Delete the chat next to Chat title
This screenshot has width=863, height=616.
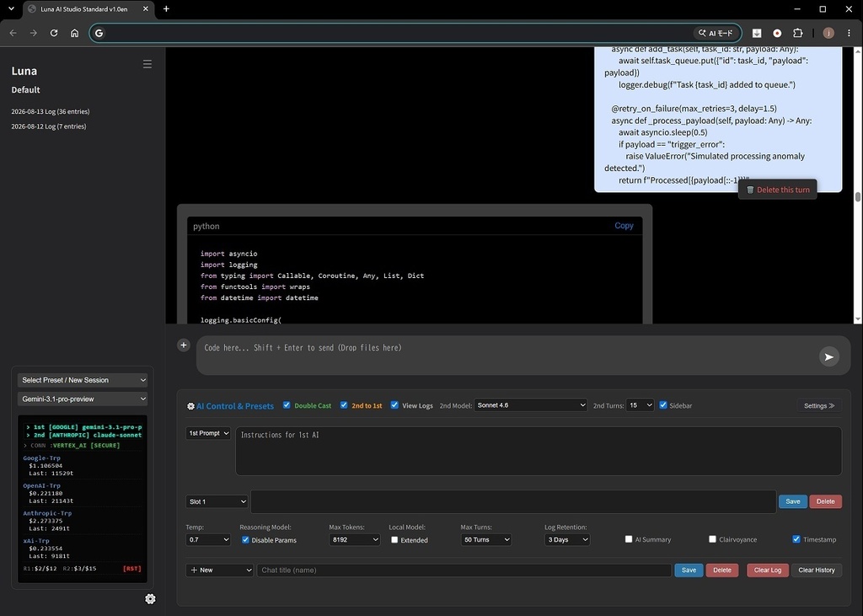(722, 570)
